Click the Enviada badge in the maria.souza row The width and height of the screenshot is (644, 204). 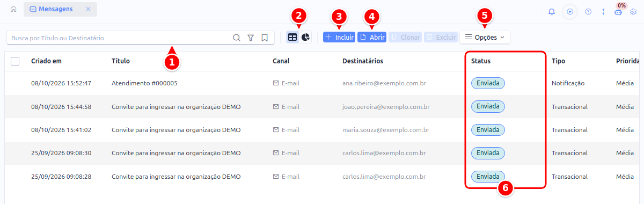[x=488, y=130]
